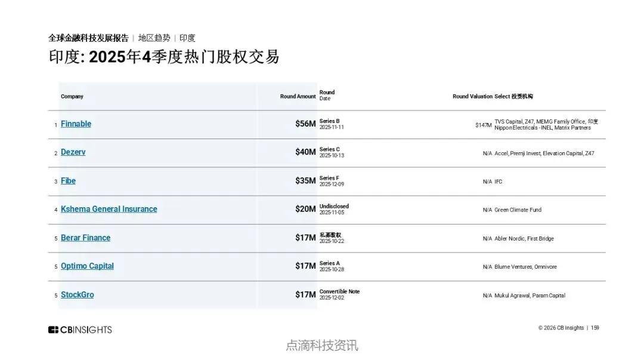The height and width of the screenshot is (363, 644).
Task: Click Finnable's $56M round amount
Action: coord(305,124)
